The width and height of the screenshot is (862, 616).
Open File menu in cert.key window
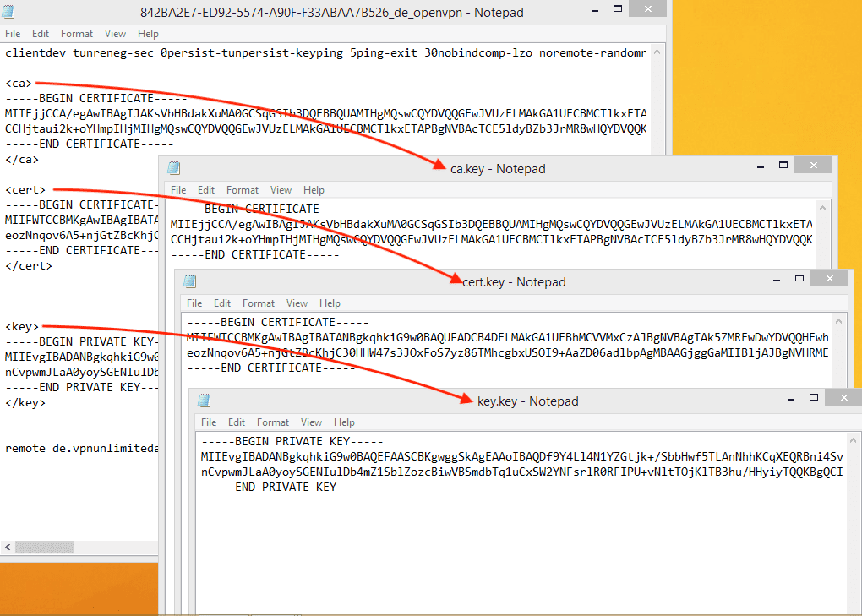(194, 303)
